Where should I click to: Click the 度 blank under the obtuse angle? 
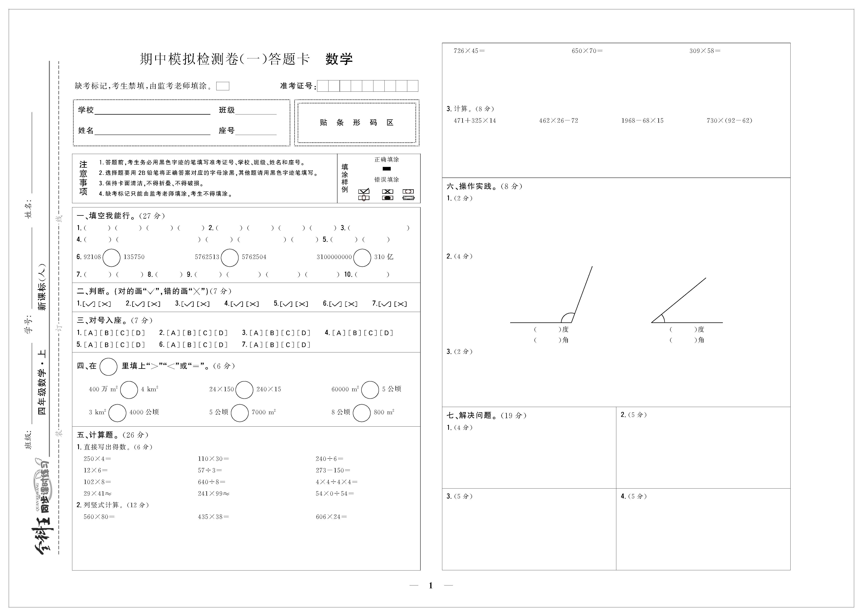[x=547, y=330]
